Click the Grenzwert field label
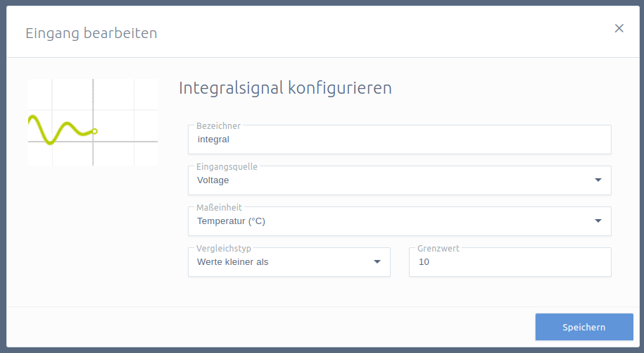This screenshot has height=353, width=644. pyautogui.click(x=438, y=248)
